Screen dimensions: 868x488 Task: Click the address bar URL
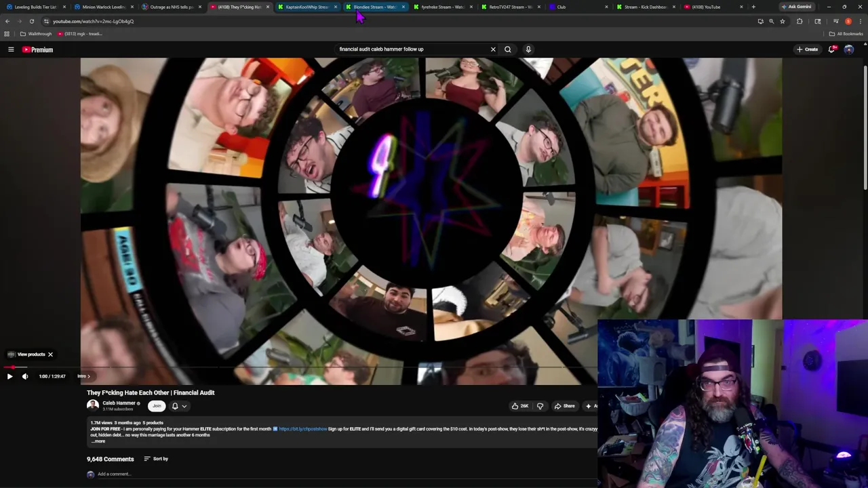93,21
